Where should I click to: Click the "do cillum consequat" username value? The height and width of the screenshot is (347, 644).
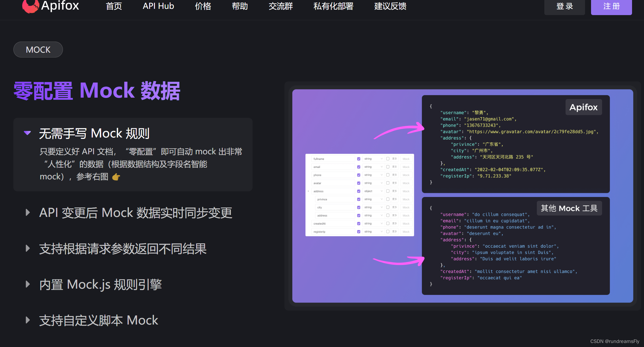[500, 214]
